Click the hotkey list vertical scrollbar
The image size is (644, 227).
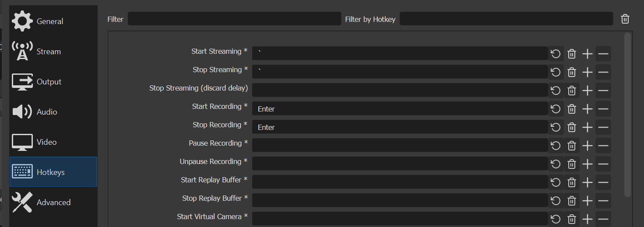(x=627, y=114)
